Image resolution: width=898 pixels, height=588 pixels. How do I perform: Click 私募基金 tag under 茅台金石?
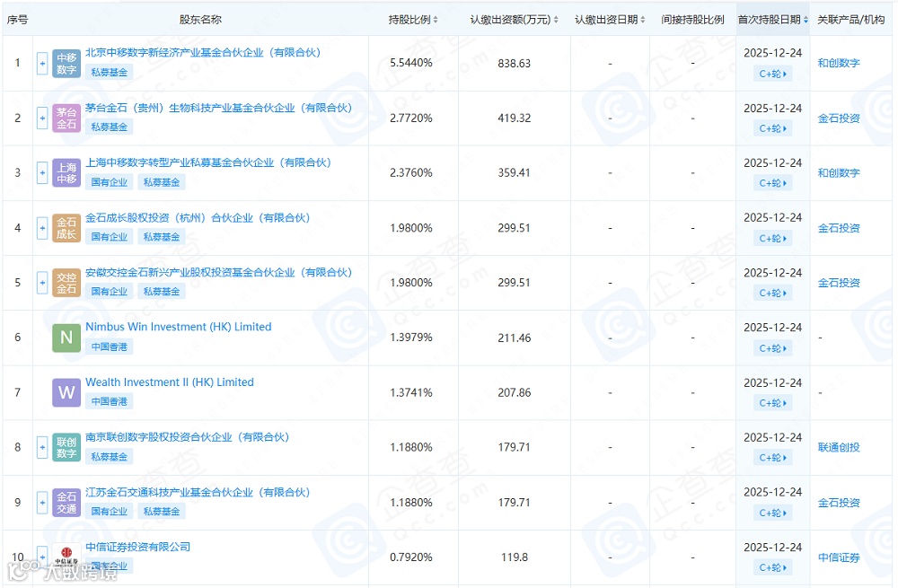click(x=110, y=127)
